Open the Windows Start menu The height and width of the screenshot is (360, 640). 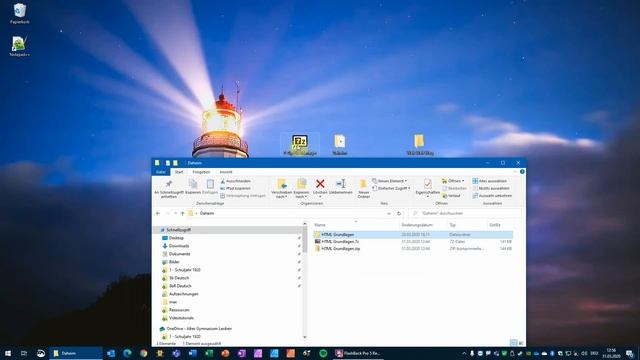coord(8,353)
